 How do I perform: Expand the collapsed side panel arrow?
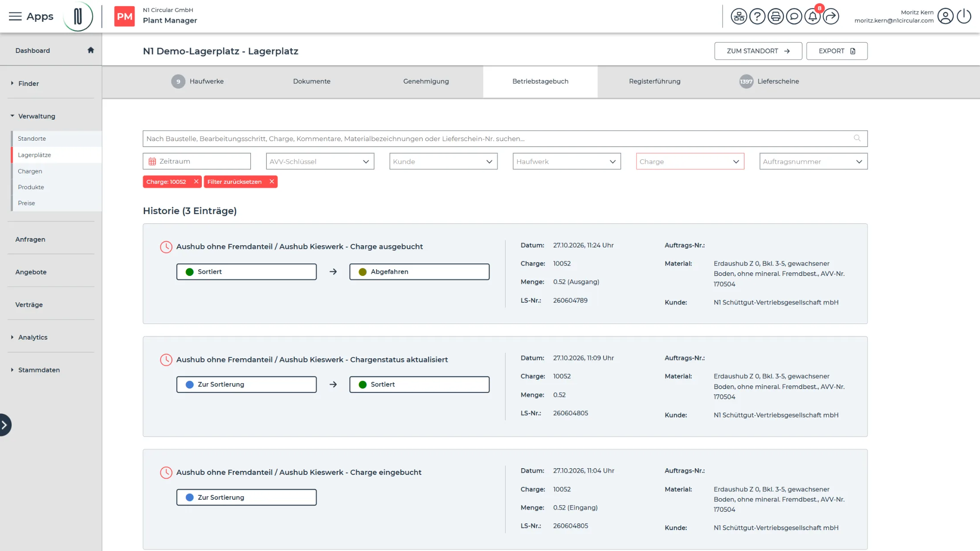coord(5,425)
